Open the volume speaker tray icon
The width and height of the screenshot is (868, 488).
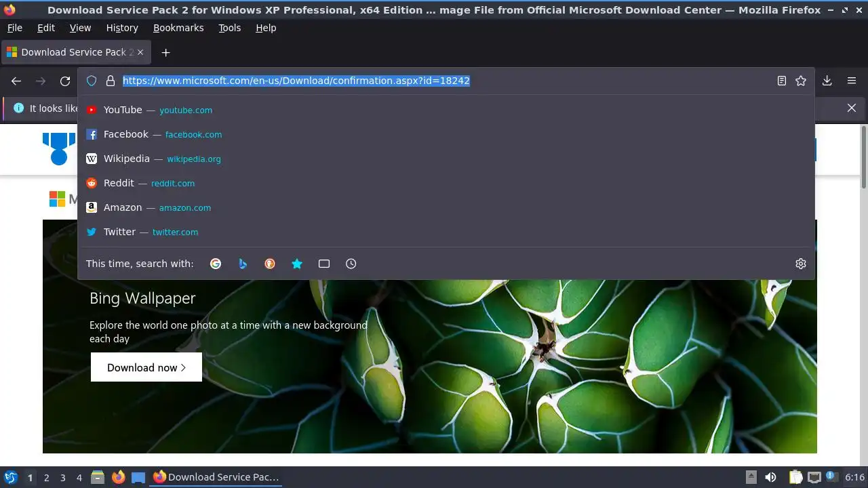tap(771, 477)
